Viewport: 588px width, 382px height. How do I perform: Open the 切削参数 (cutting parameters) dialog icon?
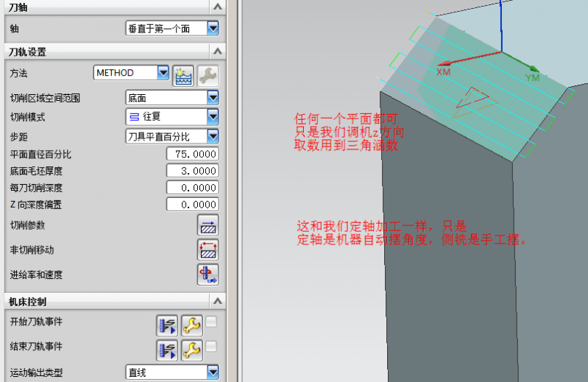tap(208, 225)
